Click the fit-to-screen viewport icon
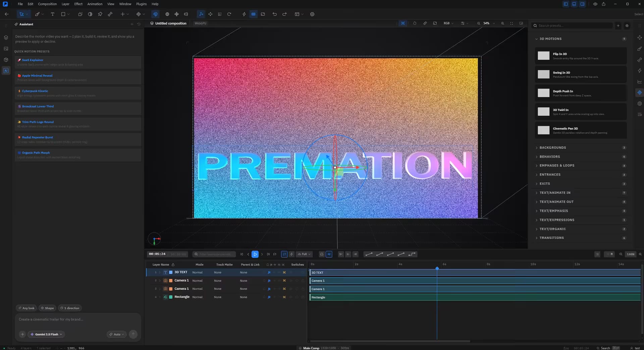Screen dimensions: 644x350 point(512,23)
